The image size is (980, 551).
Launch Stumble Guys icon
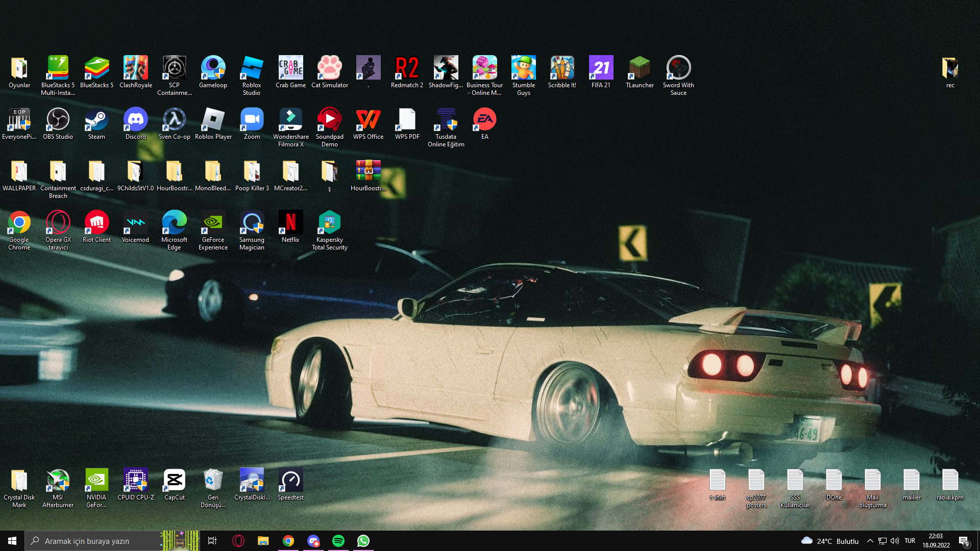pos(523,75)
